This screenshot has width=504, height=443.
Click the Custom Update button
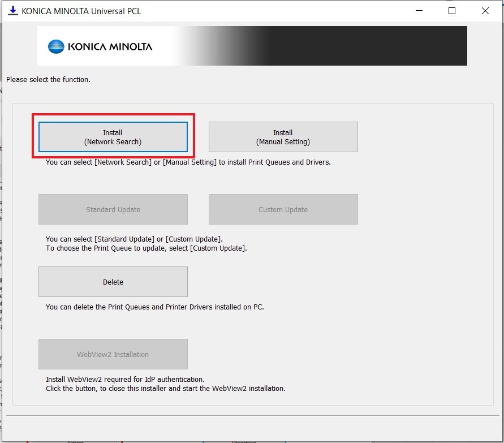tap(283, 209)
